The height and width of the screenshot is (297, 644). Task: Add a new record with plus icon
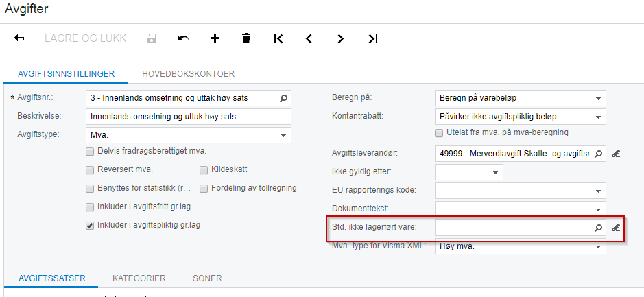[x=215, y=38]
